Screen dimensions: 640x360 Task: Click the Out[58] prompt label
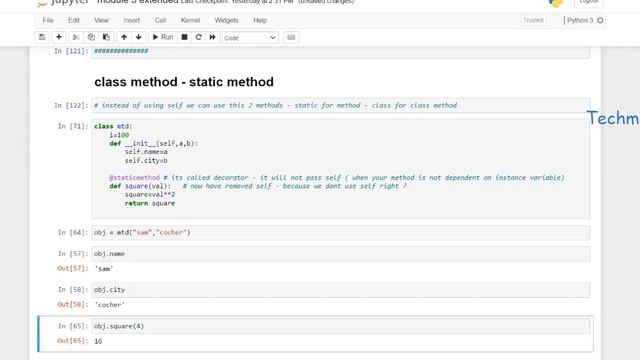(73, 304)
